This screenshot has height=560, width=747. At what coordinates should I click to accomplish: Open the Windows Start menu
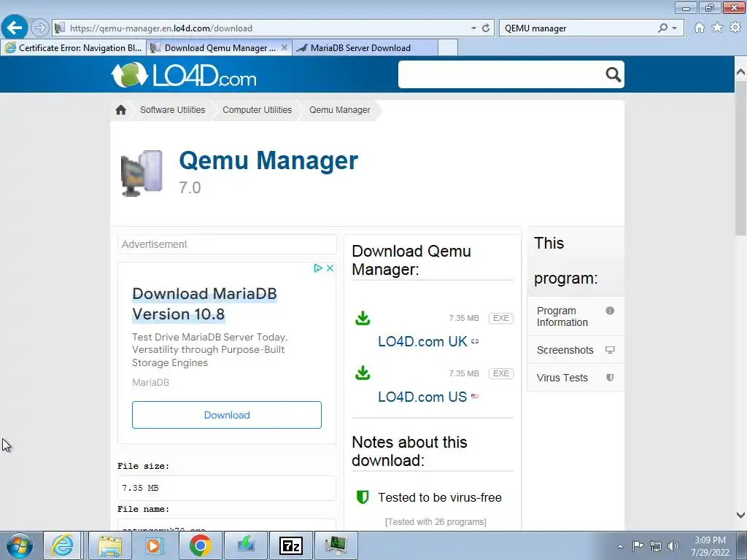click(20, 545)
